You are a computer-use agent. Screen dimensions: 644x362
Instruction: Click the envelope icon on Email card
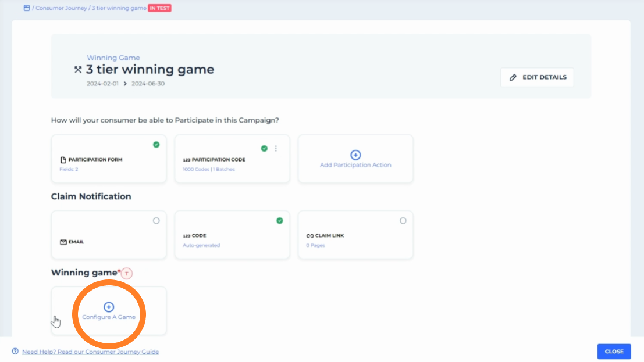click(63, 242)
